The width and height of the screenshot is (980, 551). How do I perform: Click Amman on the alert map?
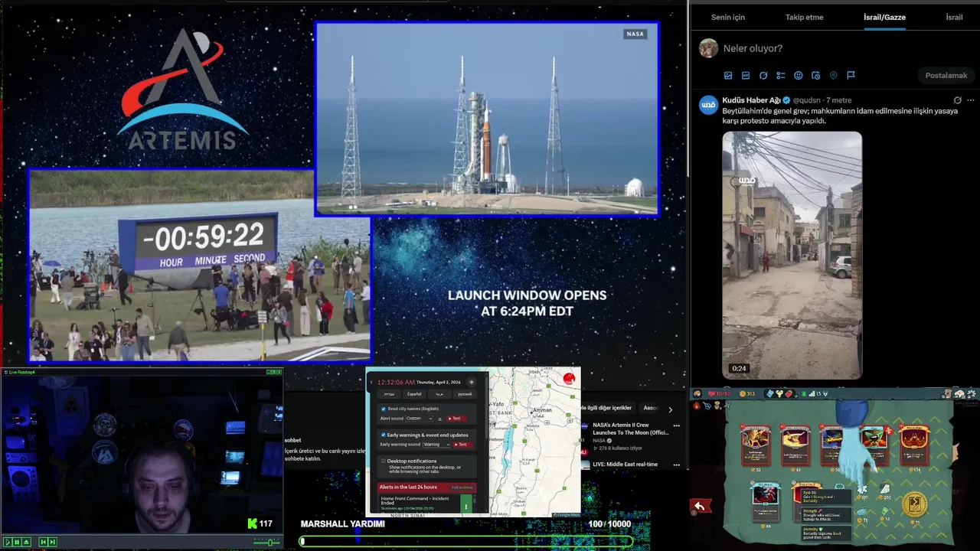coord(542,410)
